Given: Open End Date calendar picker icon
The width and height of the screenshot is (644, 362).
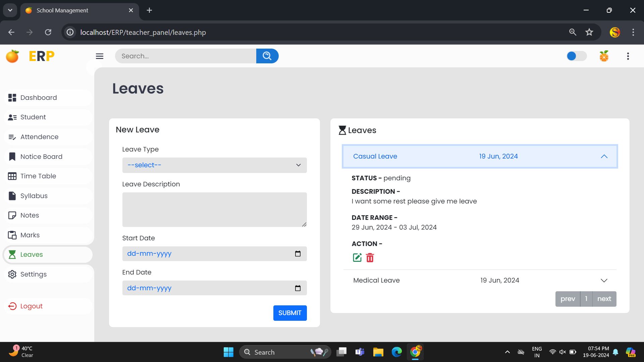Looking at the screenshot, I should 298,288.
